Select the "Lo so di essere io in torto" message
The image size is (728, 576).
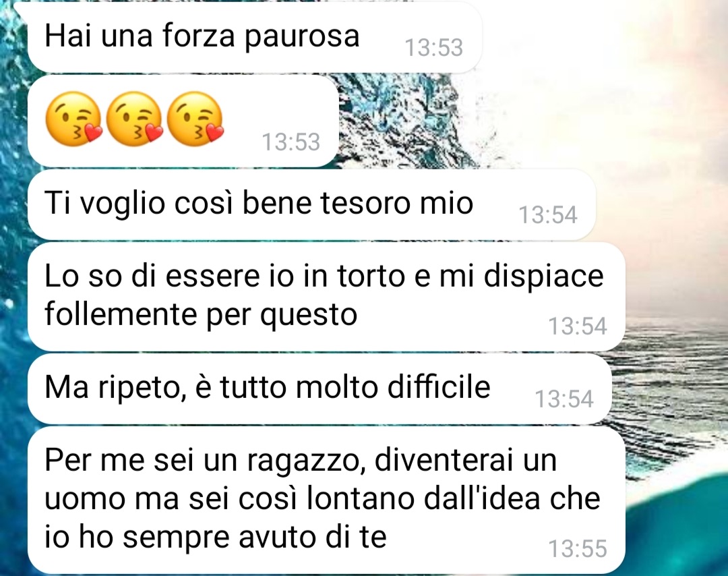[x=326, y=296]
